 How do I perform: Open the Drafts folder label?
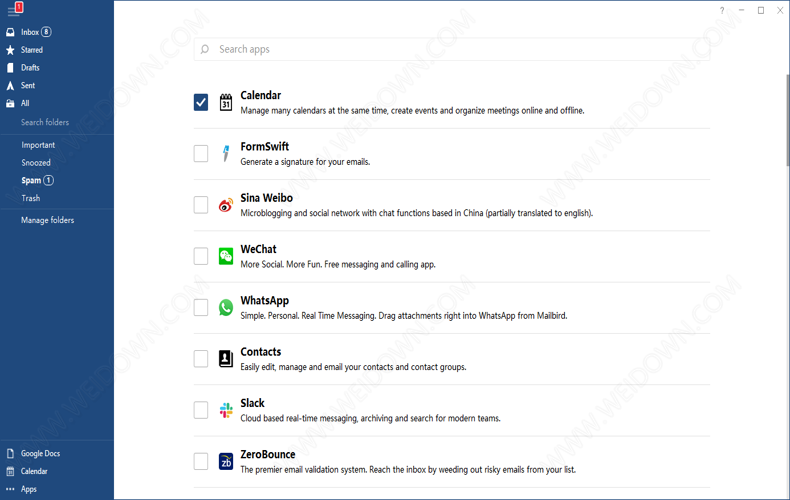pos(30,68)
